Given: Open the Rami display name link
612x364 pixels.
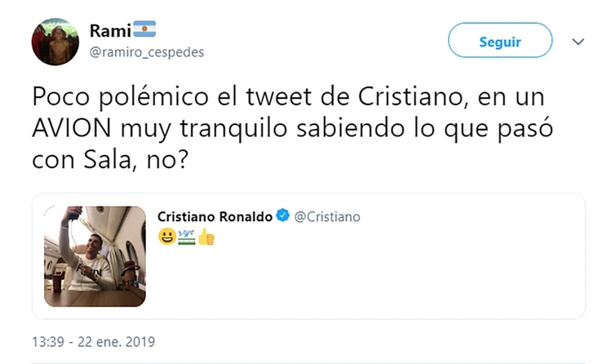Looking at the screenshot, I should [106, 31].
